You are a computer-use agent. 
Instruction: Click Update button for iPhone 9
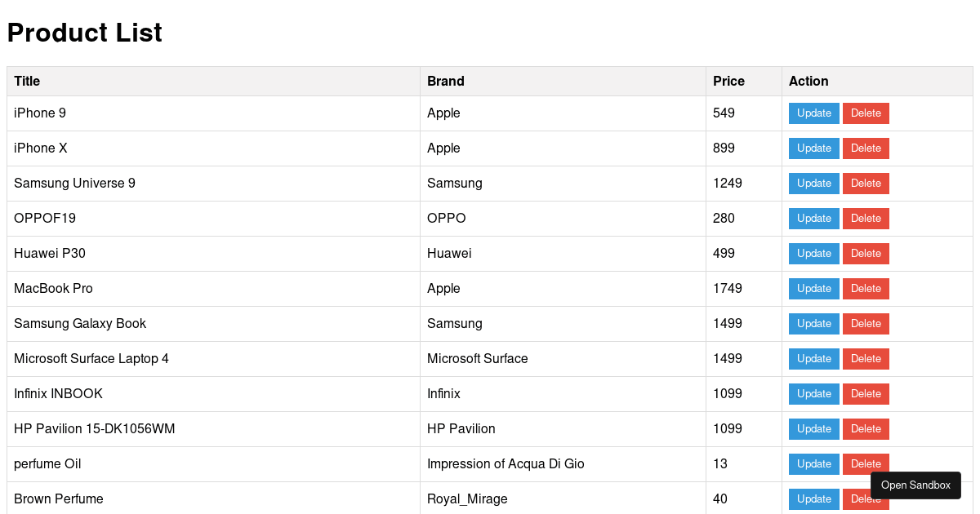[x=813, y=113]
